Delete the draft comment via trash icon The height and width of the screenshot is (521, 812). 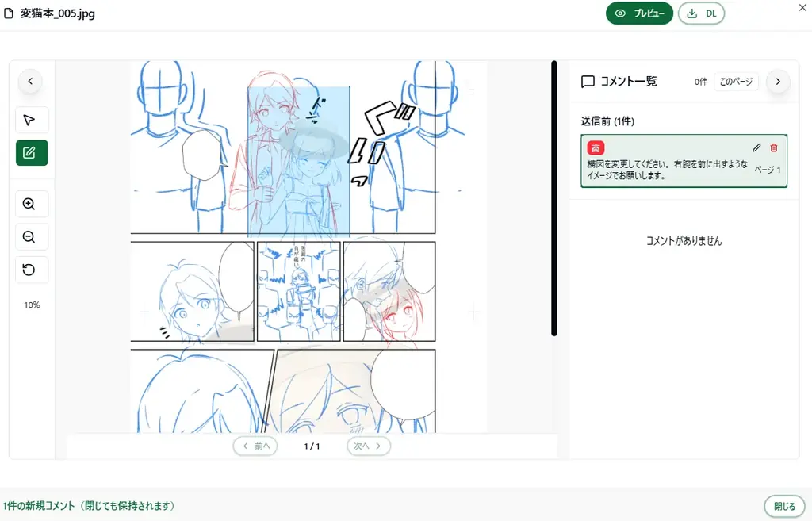[x=774, y=147]
